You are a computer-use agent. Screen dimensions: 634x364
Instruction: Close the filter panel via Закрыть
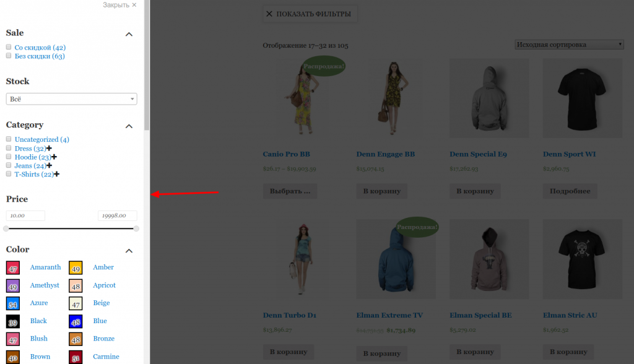point(119,5)
